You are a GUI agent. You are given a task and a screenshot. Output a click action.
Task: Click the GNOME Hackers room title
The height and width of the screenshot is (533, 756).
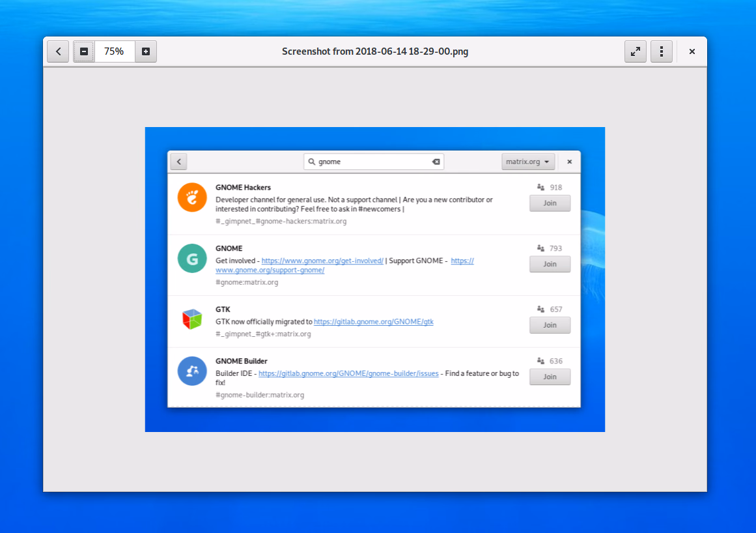pos(243,187)
